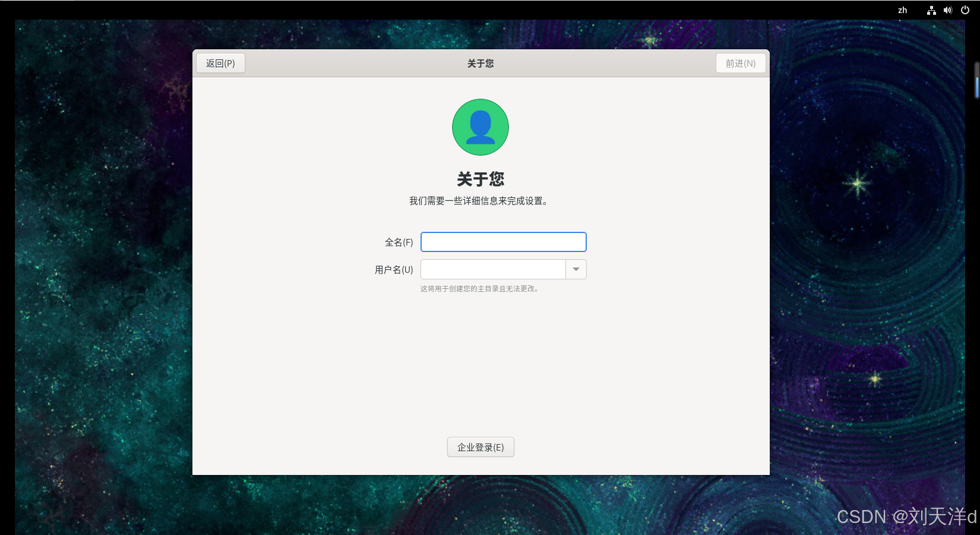Screen dimensions: 980x535
Task: Click the large bold 关于您 heading
Action: 480,179
